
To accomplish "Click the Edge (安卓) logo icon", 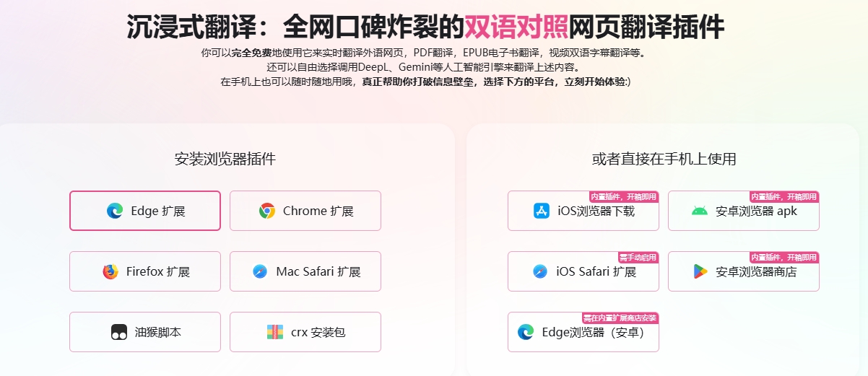I will [526, 332].
